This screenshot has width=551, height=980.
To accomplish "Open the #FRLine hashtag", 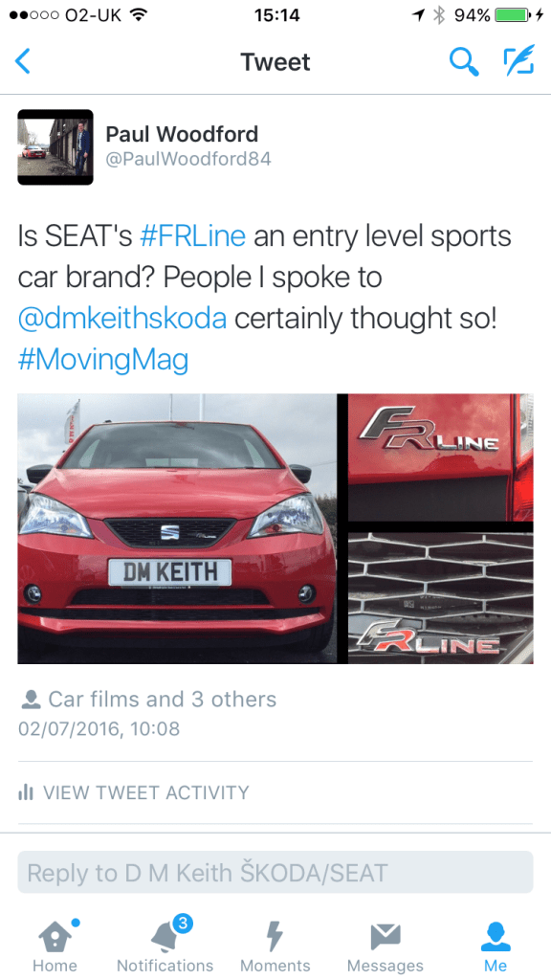I will click(x=192, y=236).
